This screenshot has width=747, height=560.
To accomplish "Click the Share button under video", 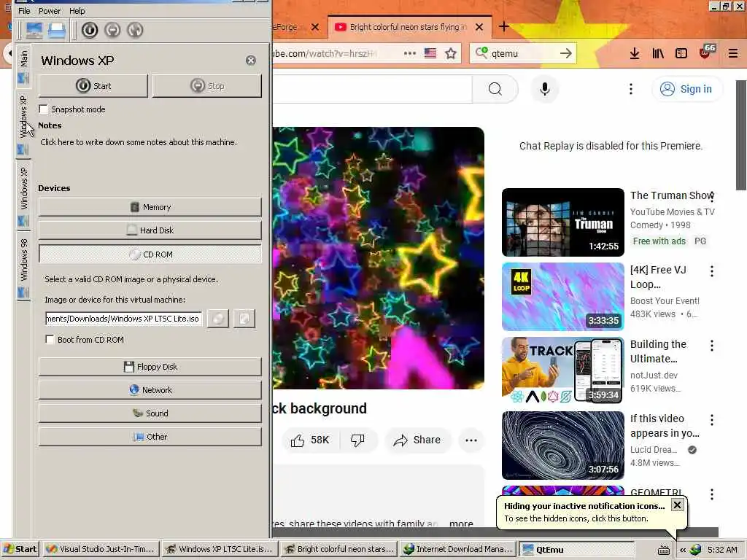I will pyautogui.click(x=417, y=440).
